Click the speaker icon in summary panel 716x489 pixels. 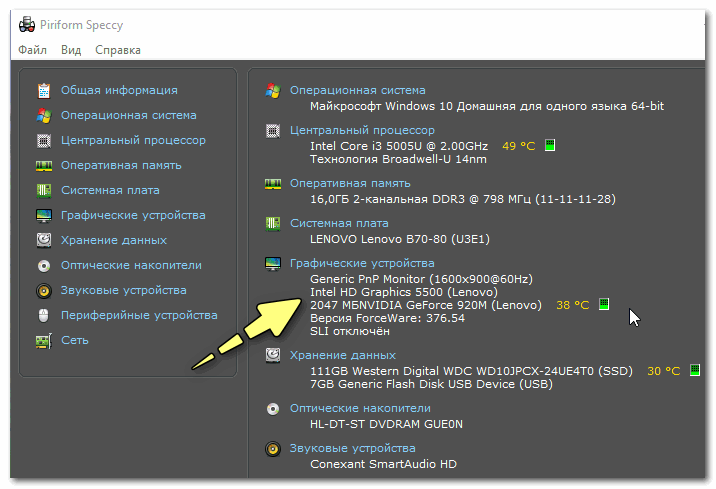pyautogui.click(x=273, y=449)
